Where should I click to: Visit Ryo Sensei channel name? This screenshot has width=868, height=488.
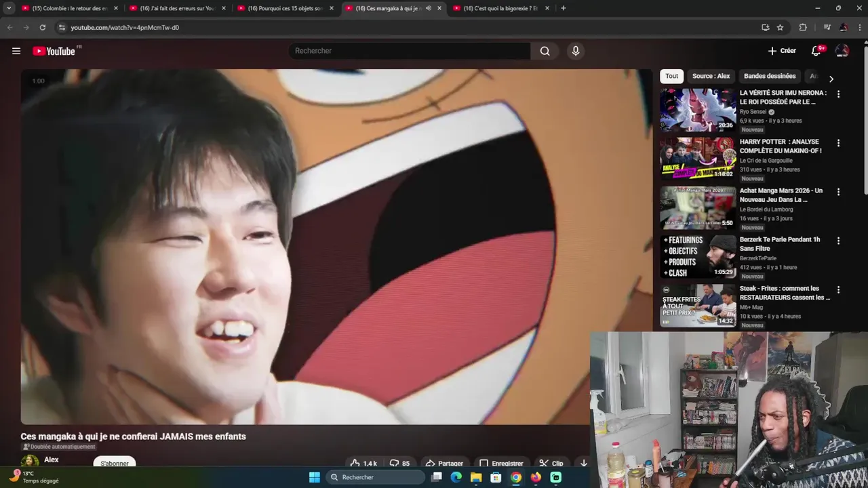(753, 112)
